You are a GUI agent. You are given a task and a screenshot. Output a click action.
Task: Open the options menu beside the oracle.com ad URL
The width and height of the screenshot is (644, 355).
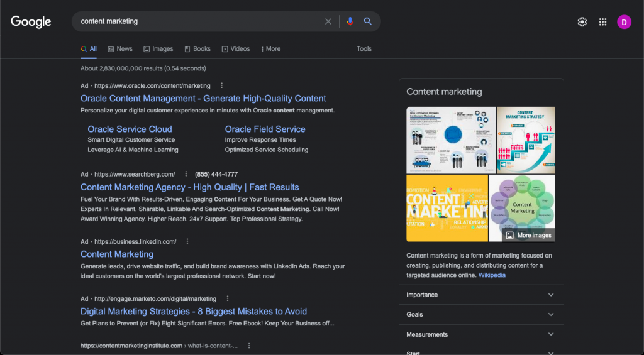pos(222,86)
